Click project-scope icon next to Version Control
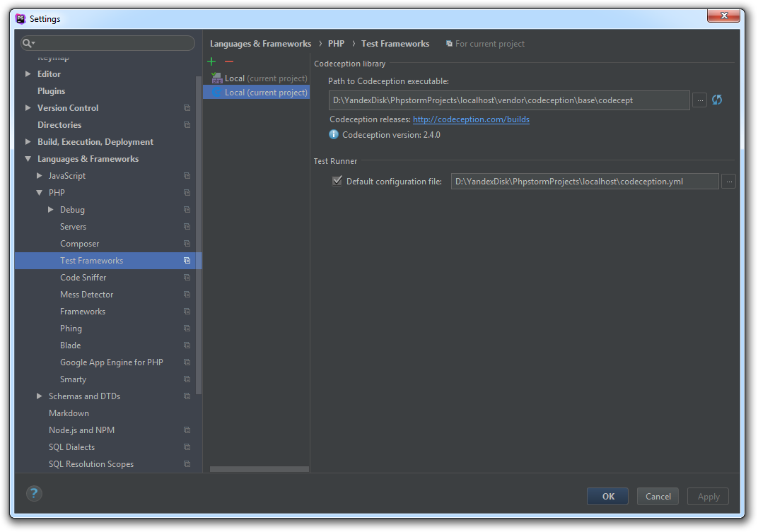758x532 pixels. pyautogui.click(x=187, y=108)
